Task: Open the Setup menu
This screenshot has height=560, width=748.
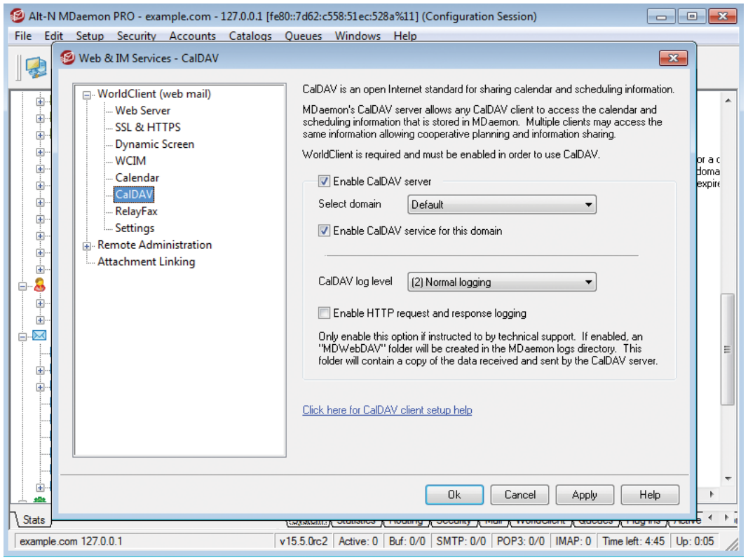Action: click(x=90, y=36)
